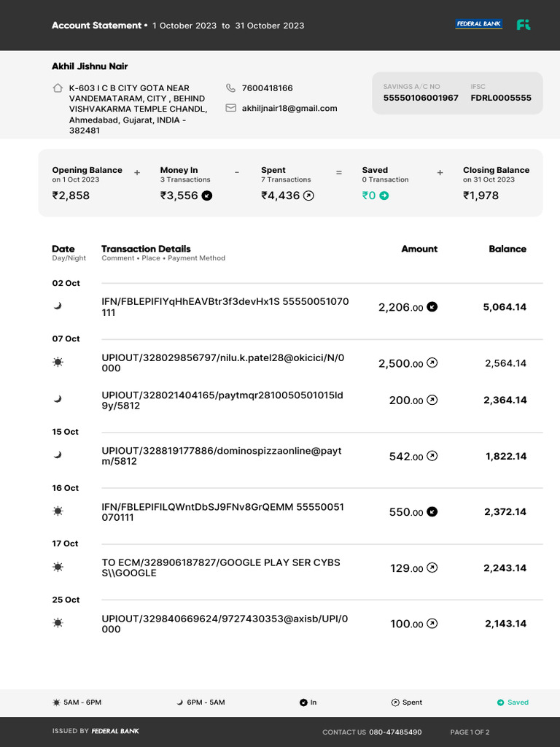Screen dimensions: 560x747
Task: Click the sun icon on 17 Oct transaction
Action: [x=58, y=567]
